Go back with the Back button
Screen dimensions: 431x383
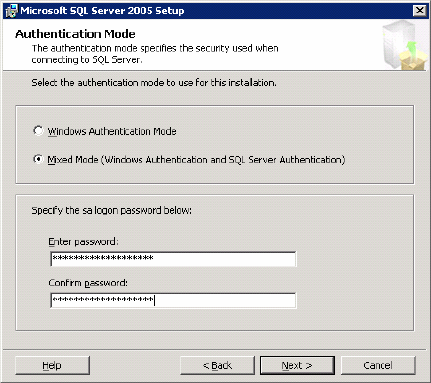pyautogui.click(x=217, y=365)
